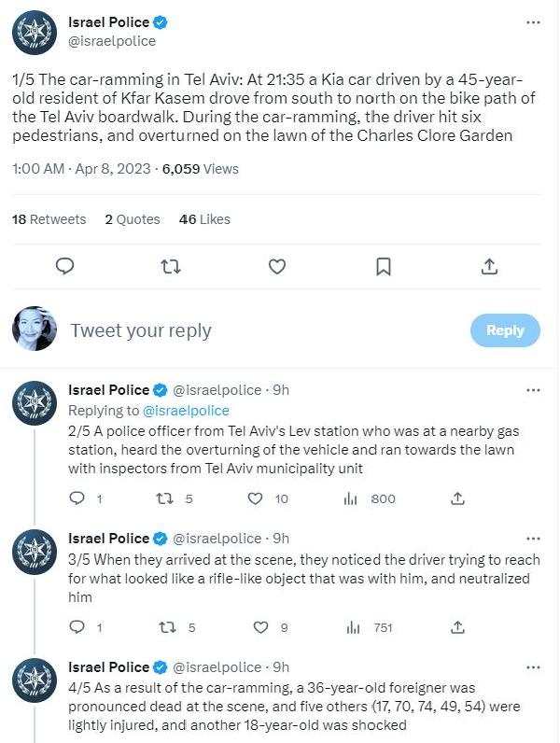Viewport: 560px width, 743px height.
Task: Open the 18 Retweets list
Action: [49, 219]
